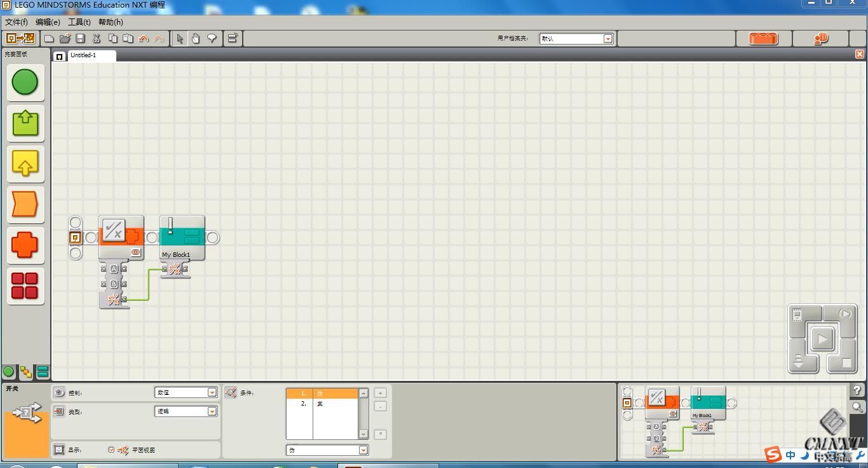
Task: Open the 类型 dropdown
Action: tap(186, 411)
